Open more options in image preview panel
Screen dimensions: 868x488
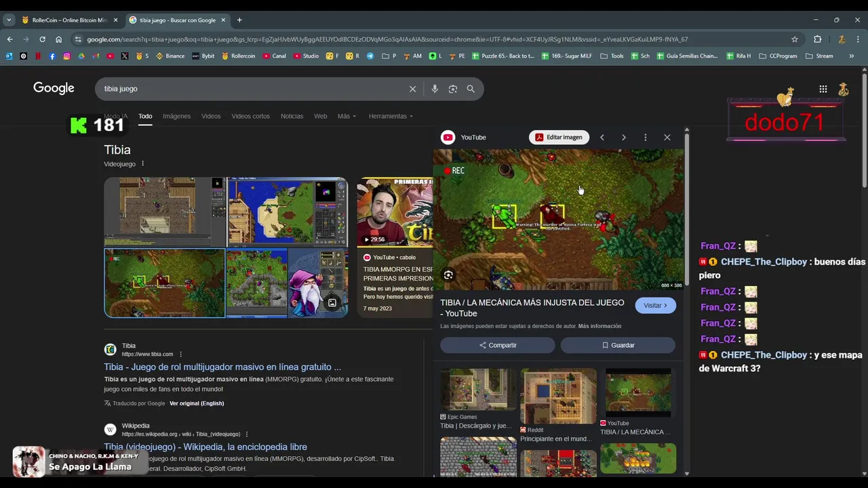point(645,138)
